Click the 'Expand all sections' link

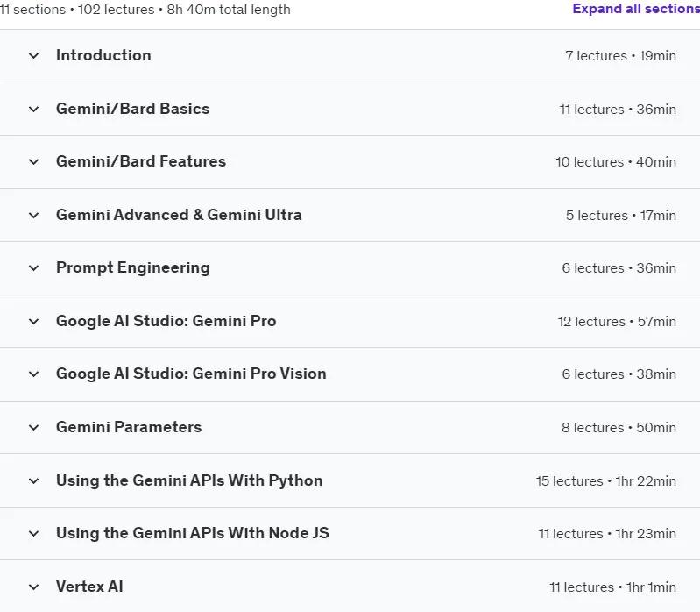[636, 9]
